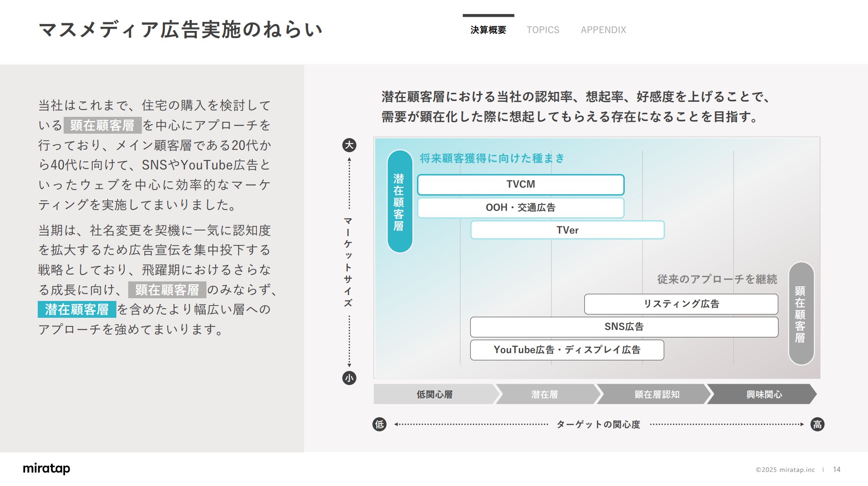Viewport: 868px width, 486px height.
Task: Click the 小 circle icon below market size axis
Action: (349, 378)
